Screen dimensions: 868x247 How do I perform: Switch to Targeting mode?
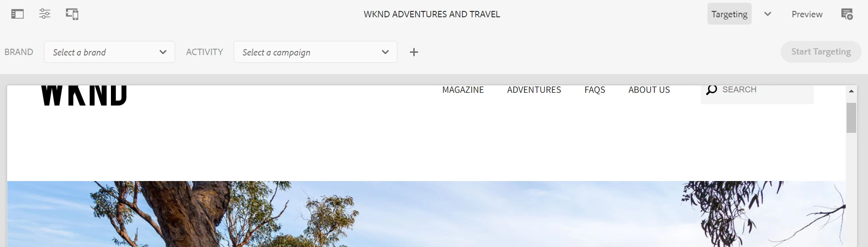(729, 14)
